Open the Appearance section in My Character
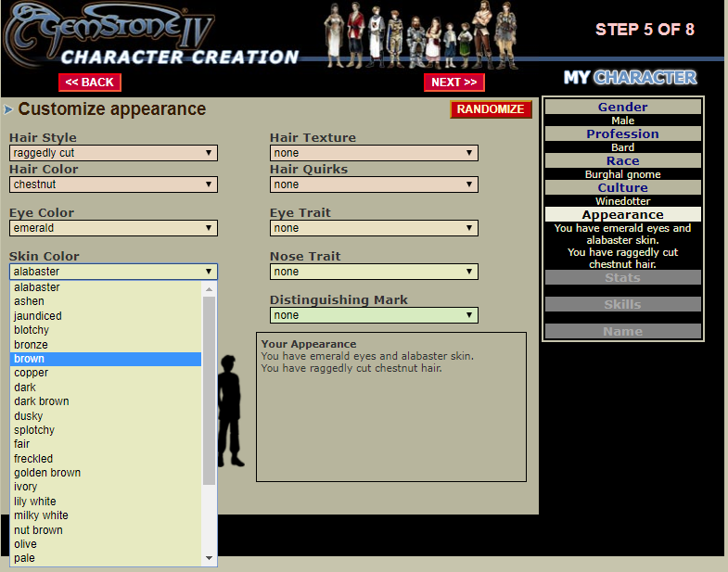 (x=622, y=214)
